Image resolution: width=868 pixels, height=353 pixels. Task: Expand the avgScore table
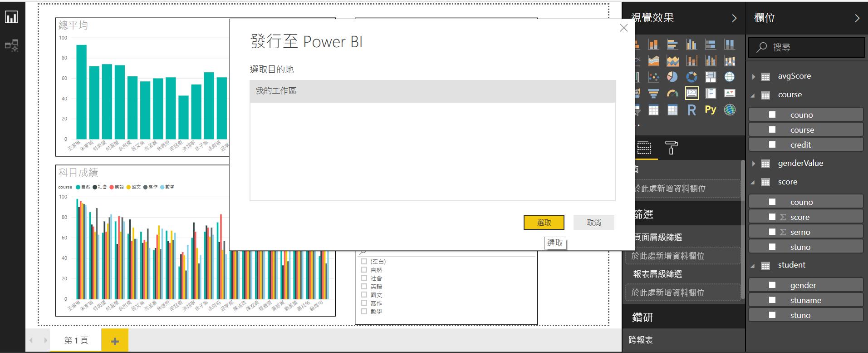[754, 76]
